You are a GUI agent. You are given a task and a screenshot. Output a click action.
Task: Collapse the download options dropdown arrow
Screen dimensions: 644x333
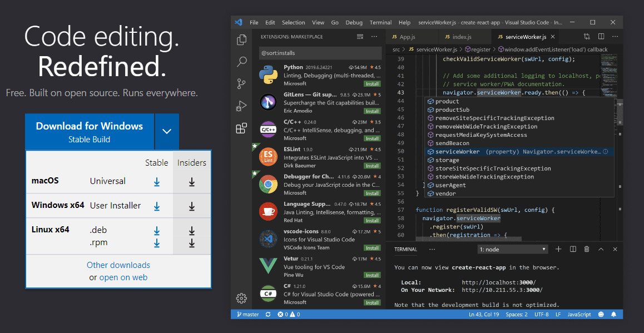click(167, 131)
